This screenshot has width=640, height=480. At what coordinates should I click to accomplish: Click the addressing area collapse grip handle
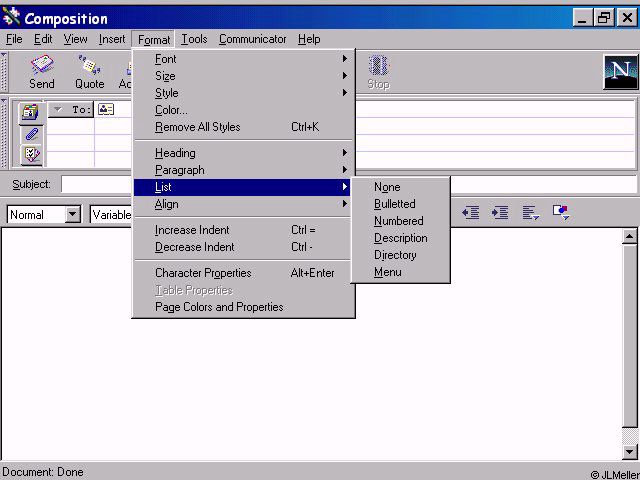[x=4, y=133]
